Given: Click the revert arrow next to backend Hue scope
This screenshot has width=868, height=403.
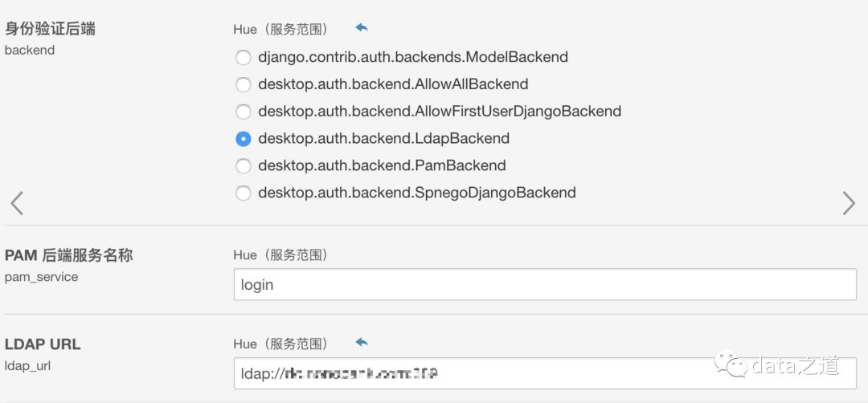Looking at the screenshot, I should [362, 28].
